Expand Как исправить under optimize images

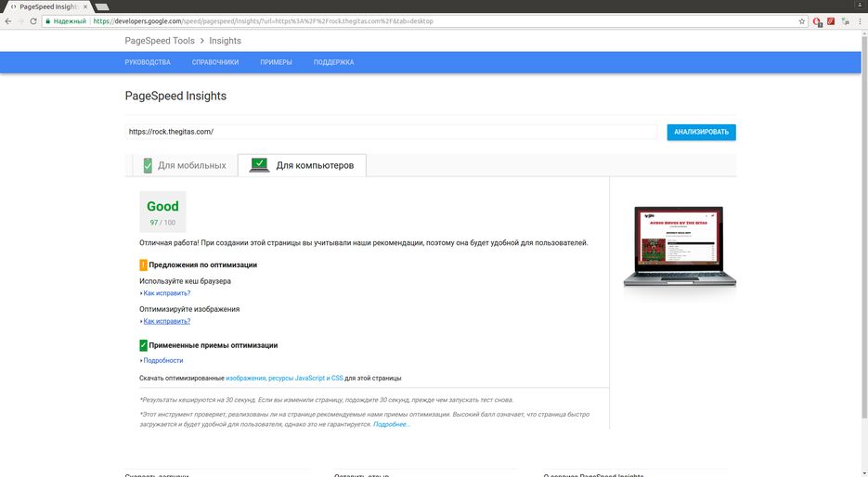click(x=166, y=321)
